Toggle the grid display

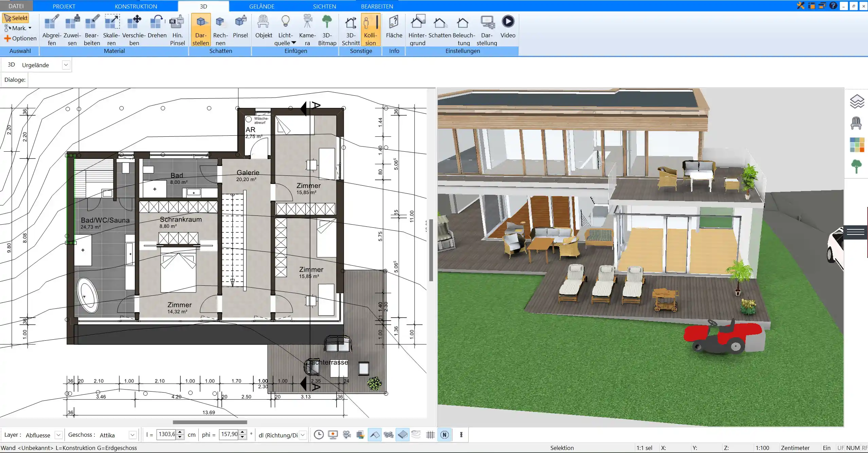click(430, 435)
